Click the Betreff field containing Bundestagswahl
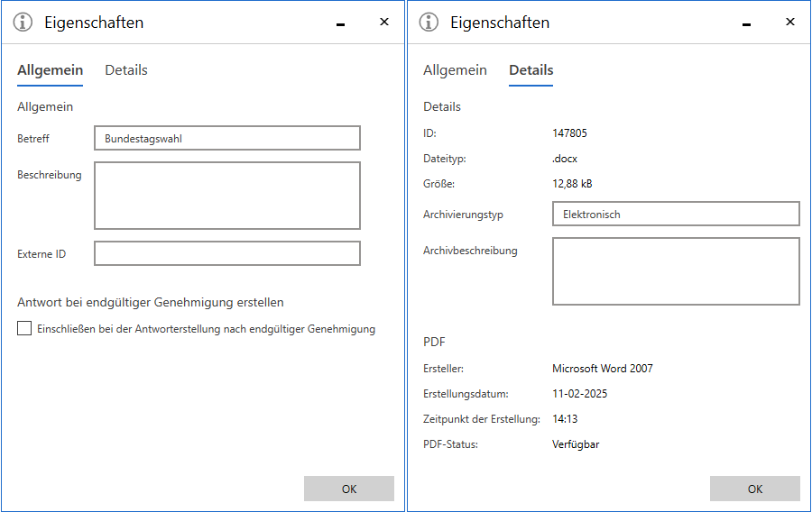Screen dimensions: 812x512 pyautogui.click(x=226, y=138)
